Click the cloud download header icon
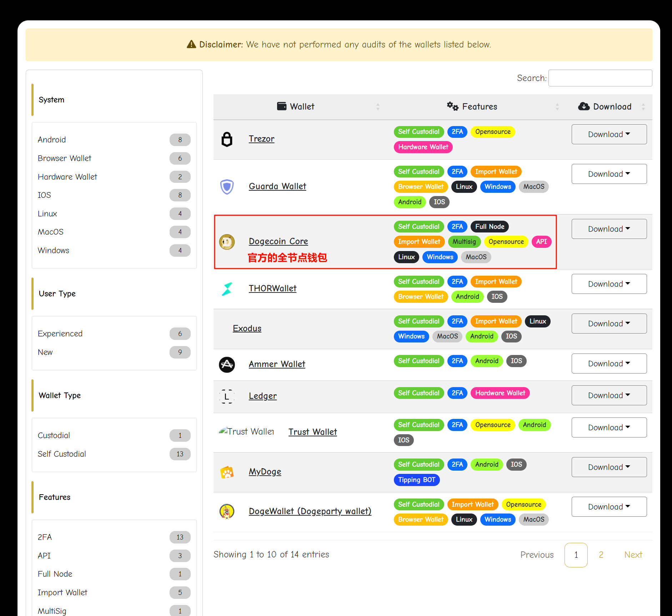 pos(584,106)
